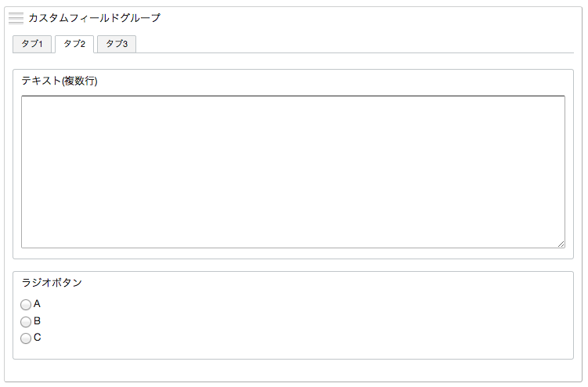Choose radio option B

26,322
